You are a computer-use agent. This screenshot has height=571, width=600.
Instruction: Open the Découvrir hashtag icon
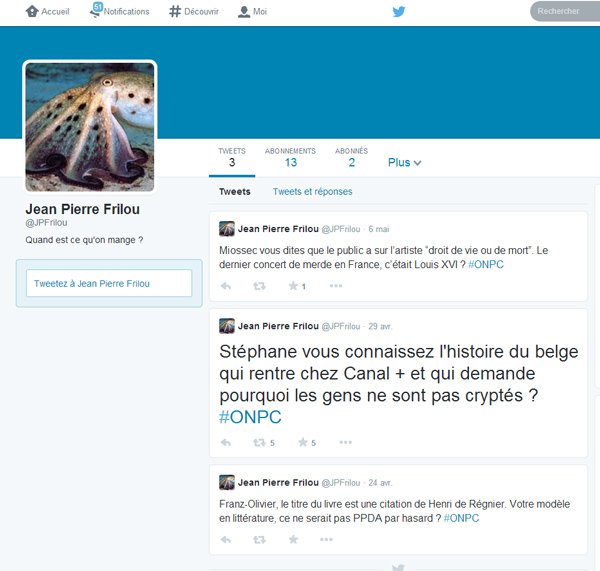click(175, 12)
